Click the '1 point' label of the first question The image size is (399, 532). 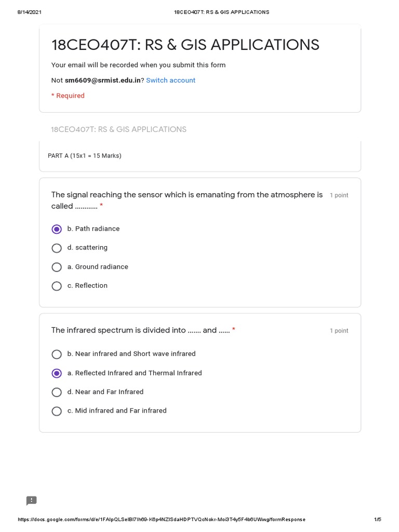pos(339,195)
